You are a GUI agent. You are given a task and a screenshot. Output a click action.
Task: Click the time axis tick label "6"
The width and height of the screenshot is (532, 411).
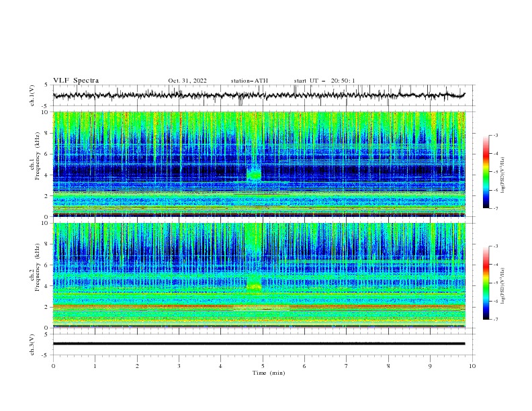pyautogui.click(x=304, y=366)
